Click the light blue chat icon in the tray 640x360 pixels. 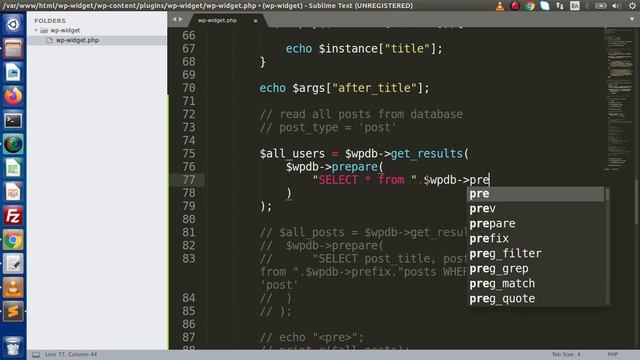point(545,6)
